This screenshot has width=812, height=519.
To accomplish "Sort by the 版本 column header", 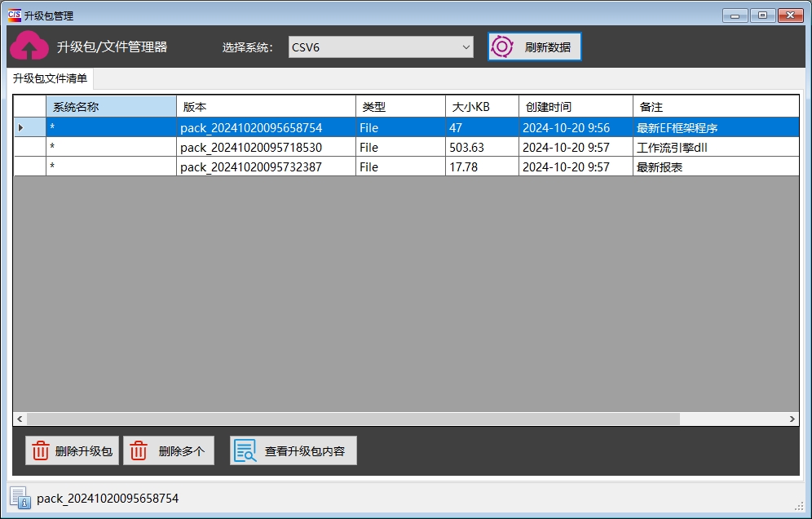I will point(266,107).
